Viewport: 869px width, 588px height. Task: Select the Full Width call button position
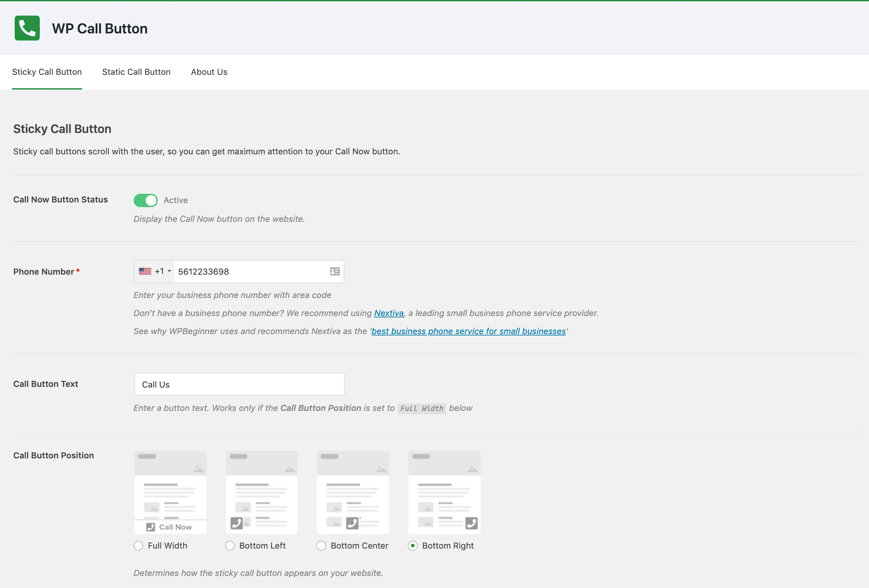(x=138, y=545)
